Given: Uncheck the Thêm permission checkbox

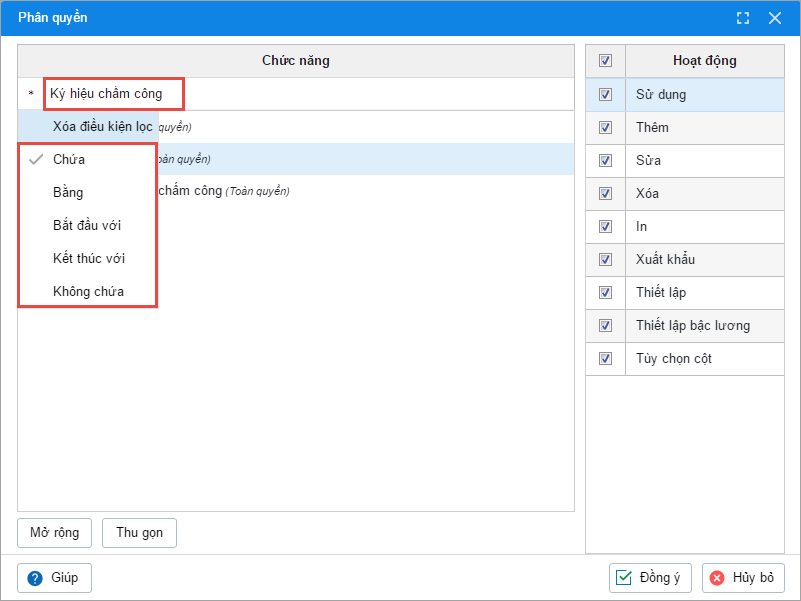Looking at the screenshot, I should [605, 128].
